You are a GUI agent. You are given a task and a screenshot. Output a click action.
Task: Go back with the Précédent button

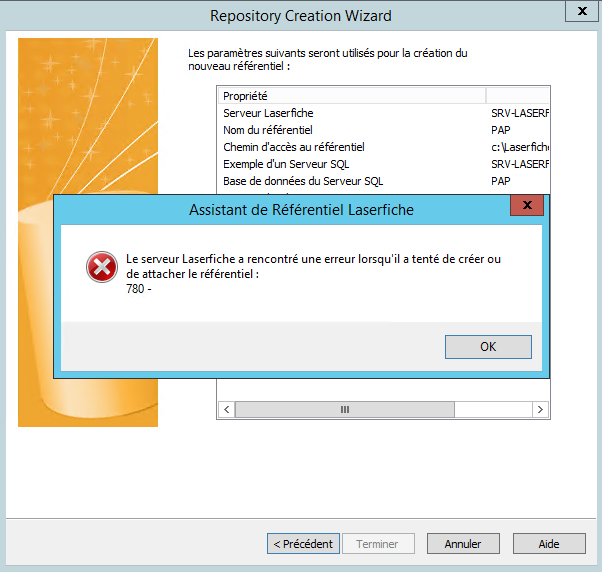point(303,544)
